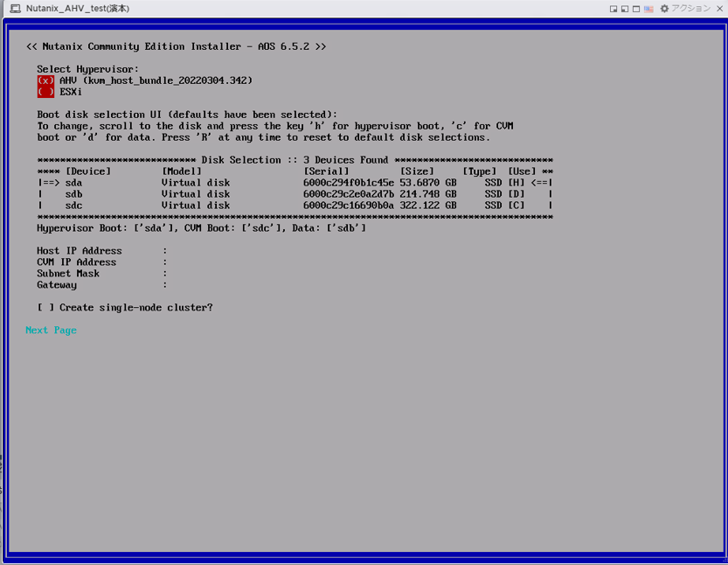Click the 214.748 GB size value
Screen dimensions: 728x565
tap(428, 194)
